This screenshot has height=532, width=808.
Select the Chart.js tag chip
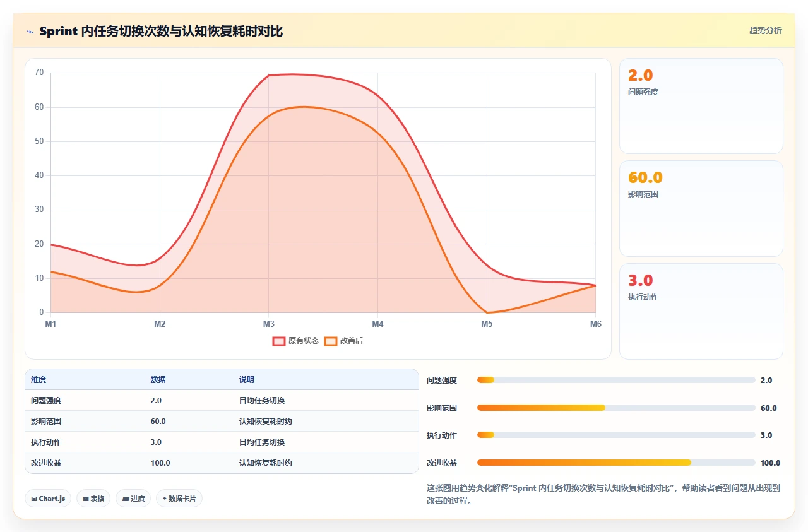point(49,499)
